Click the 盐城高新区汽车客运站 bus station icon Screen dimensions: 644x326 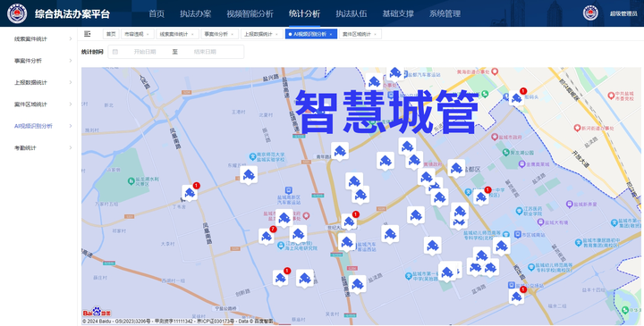tap(289, 190)
